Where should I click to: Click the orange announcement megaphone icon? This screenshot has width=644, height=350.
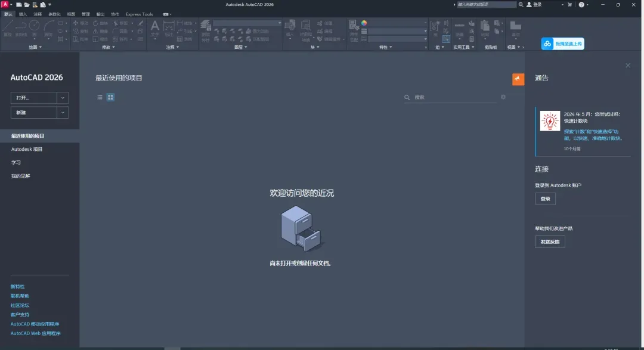518,79
